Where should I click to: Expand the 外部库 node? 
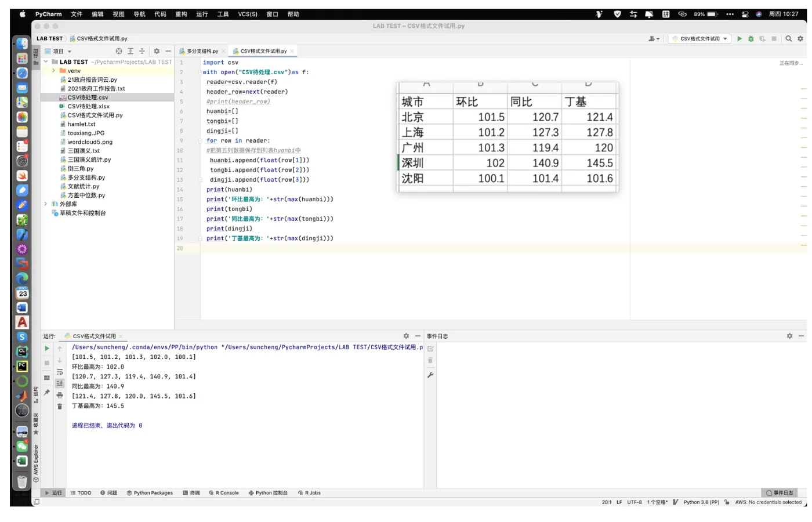click(46, 204)
